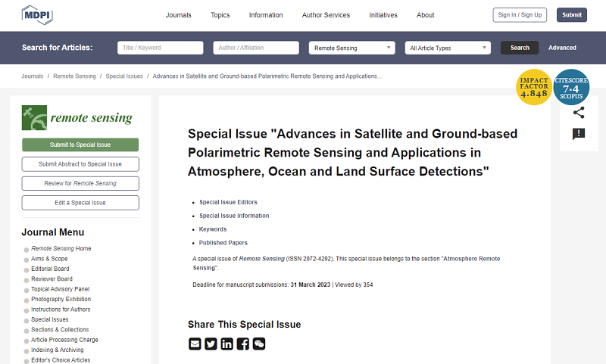Focus the Author / Affiliation input

pos(256,48)
